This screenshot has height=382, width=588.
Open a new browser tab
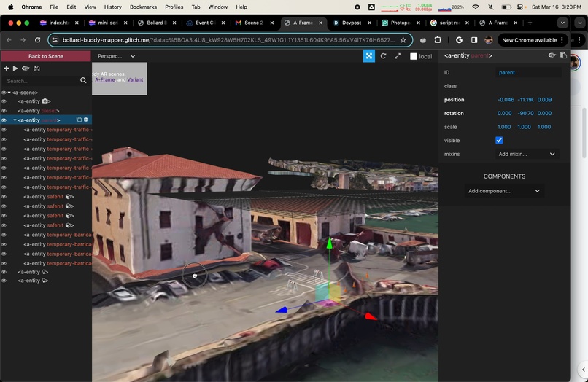click(530, 23)
